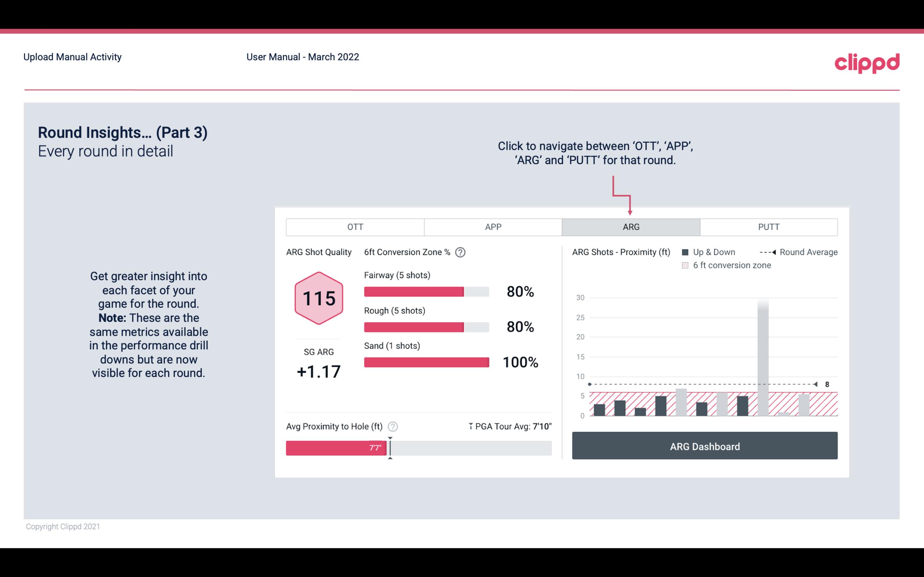
Task: Expand the Fairway shots conversion bar
Action: coord(426,291)
